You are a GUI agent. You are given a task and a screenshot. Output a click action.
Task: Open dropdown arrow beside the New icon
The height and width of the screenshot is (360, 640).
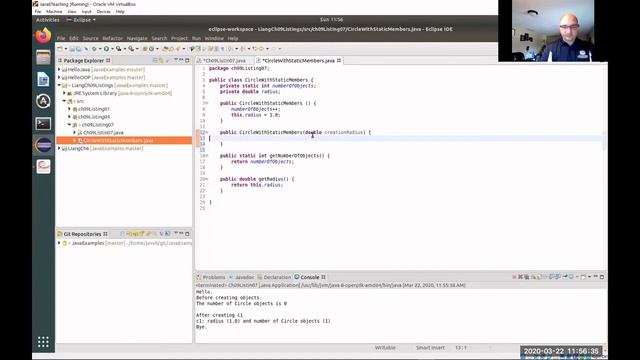pyautogui.click(x=66, y=49)
